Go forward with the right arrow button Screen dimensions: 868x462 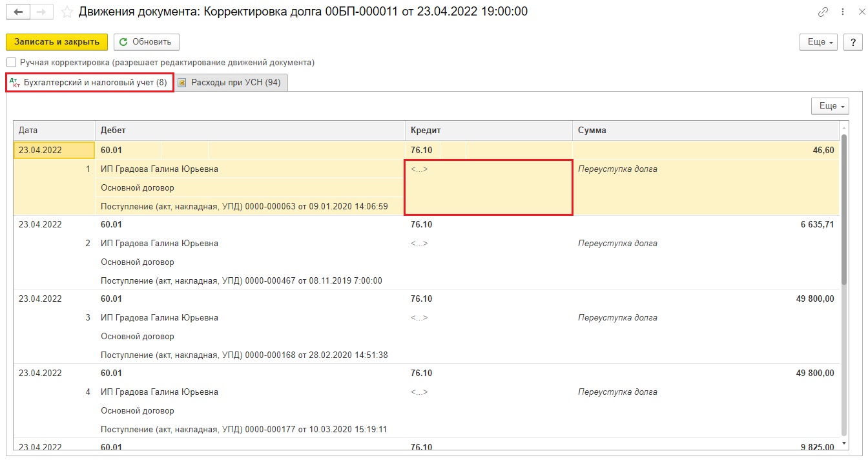tap(41, 12)
